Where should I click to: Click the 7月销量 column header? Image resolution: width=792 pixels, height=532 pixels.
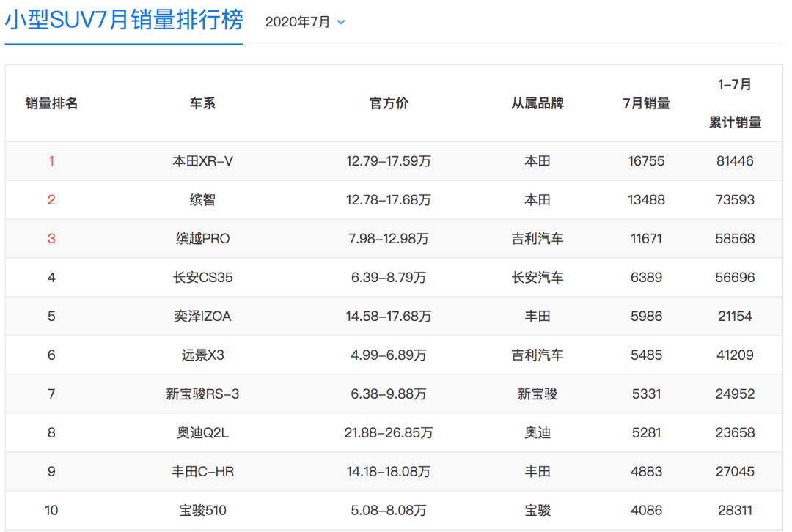[646, 103]
